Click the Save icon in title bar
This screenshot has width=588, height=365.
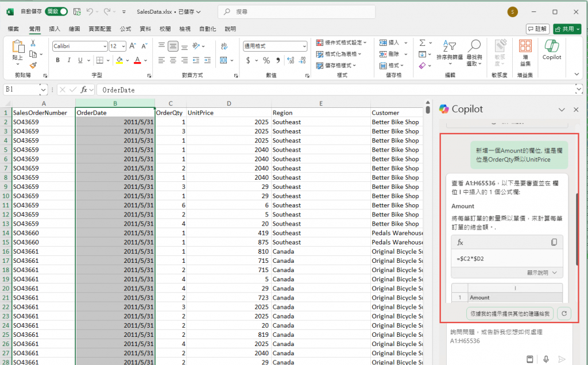pyautogui.click(x=77, y=11)
